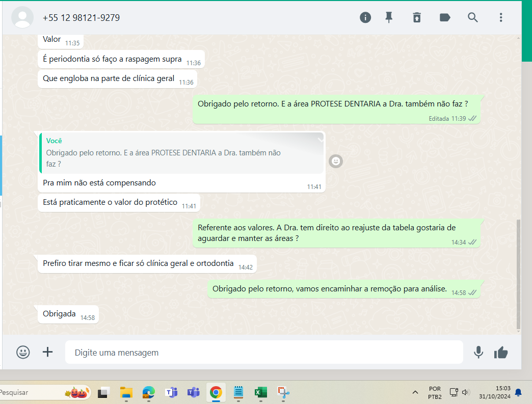532x404 pixels.
Task: Open Excel from the taskbar
Action: (260, 392)
